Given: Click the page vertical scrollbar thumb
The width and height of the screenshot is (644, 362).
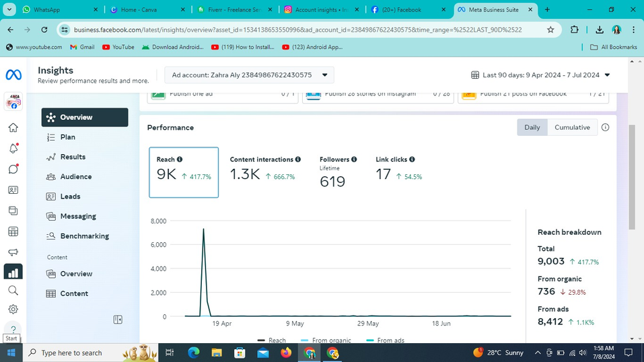Looking at the screenshot, I should tap(632, 177).
